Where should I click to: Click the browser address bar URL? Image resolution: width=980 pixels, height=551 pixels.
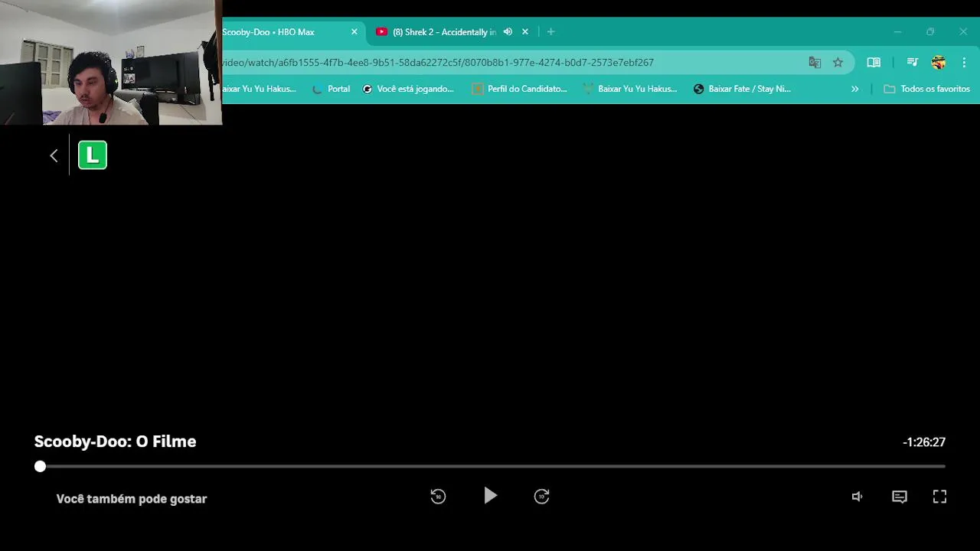[x=438, y=63]
